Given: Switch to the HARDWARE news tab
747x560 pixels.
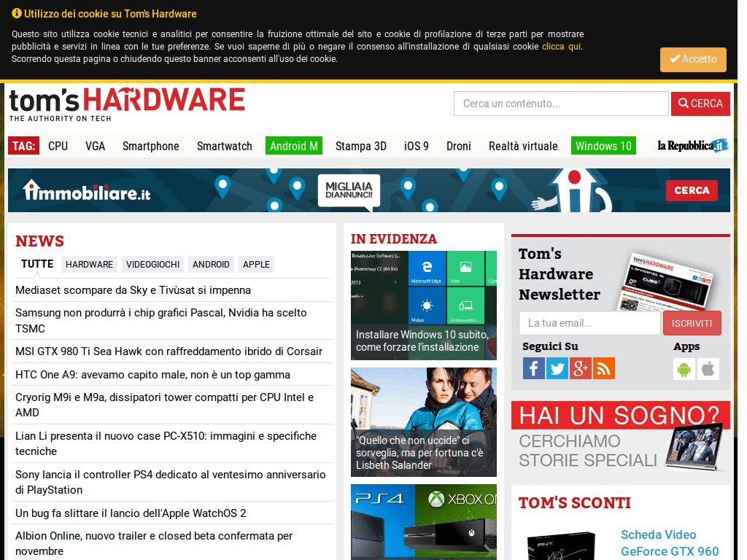Looking at the screenshot, I should point(89,264).
